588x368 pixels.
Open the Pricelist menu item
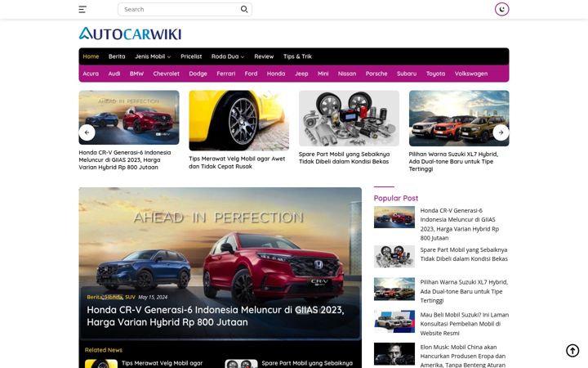tap(191, 56)
